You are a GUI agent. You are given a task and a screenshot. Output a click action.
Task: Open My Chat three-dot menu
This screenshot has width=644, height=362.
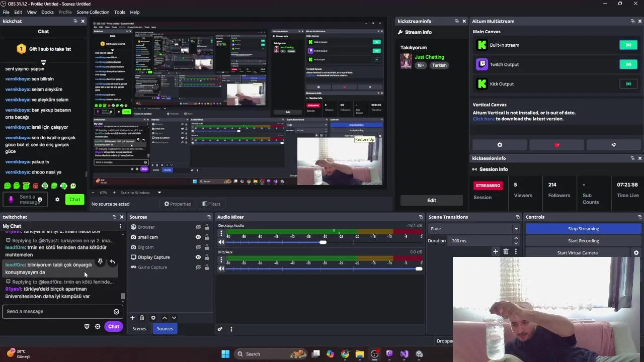point(120,227)
